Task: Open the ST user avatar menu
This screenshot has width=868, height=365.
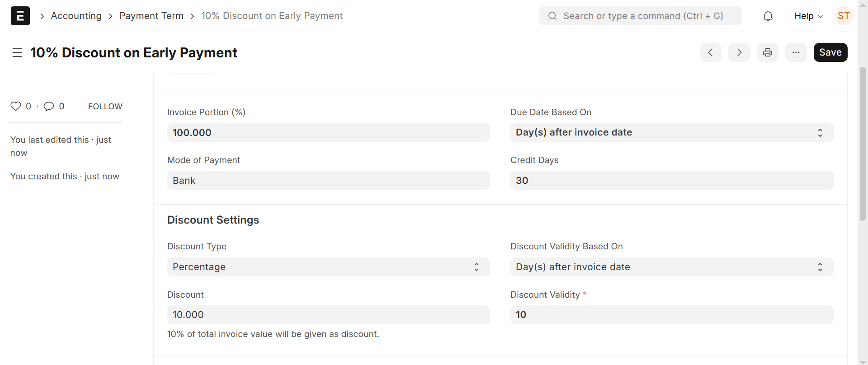Action: tap(844, 16)
